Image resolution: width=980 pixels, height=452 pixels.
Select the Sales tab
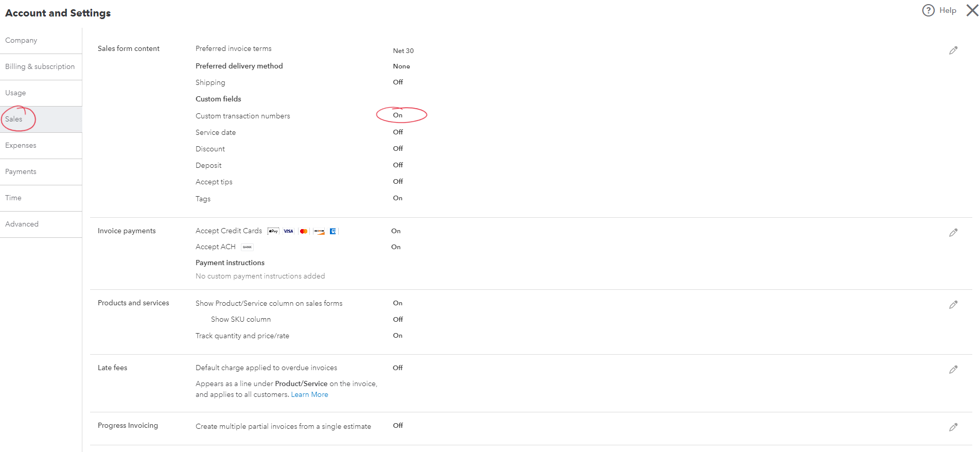[x=41, y=119]
